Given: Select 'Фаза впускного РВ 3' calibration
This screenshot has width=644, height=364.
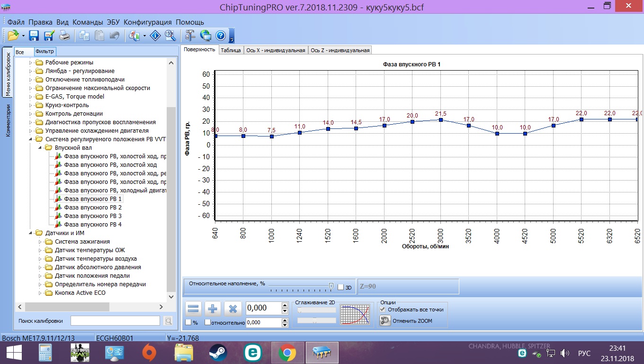Looking at the screenshot, I should click(93, 216).
